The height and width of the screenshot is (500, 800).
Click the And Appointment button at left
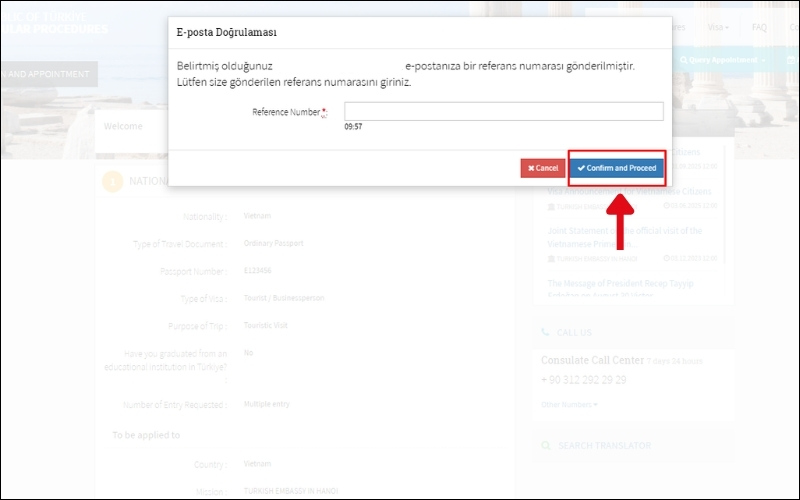47,73
